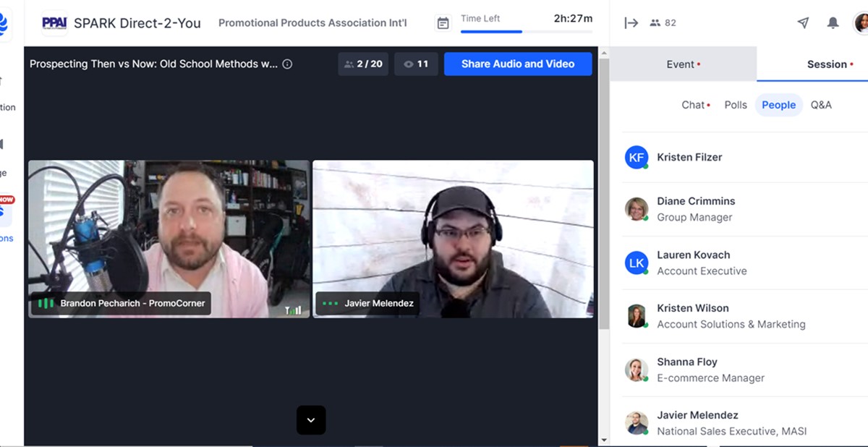The image size is (868, 447).
Task: Collapse the side panel with arrow icon
Action: (x=631, y=23)
